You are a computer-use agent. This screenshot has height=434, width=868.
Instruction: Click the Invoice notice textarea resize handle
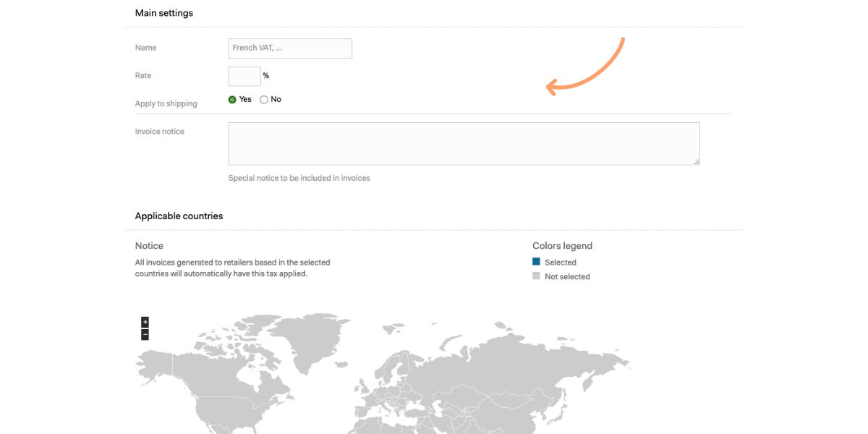tap(697, 162)
